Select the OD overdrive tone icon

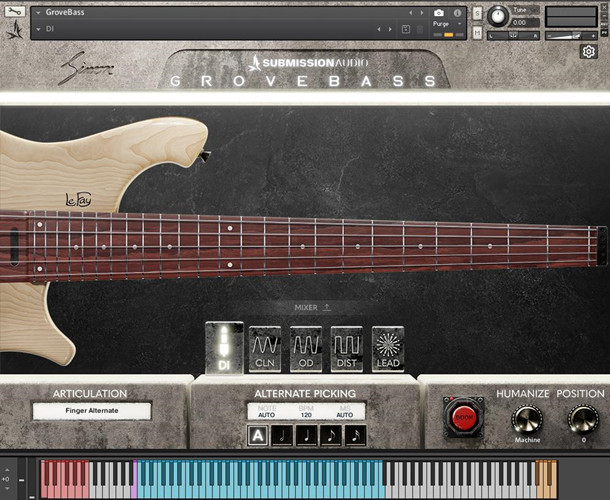[306, 349]
